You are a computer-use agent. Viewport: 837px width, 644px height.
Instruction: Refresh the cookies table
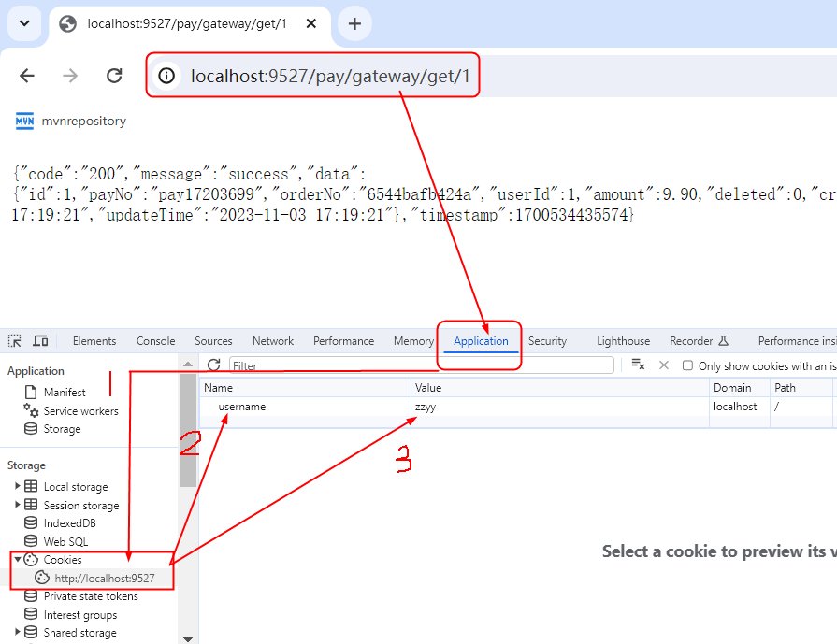(214, 365)
